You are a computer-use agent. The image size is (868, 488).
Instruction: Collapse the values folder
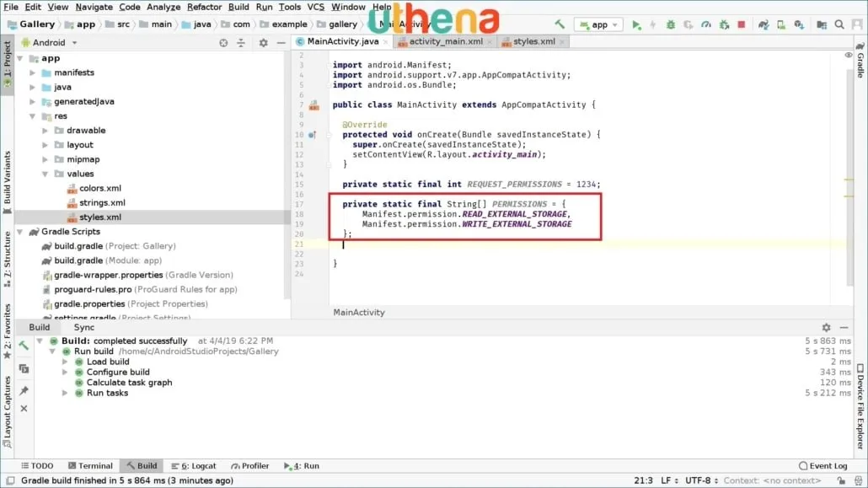(x=46, y=174)
